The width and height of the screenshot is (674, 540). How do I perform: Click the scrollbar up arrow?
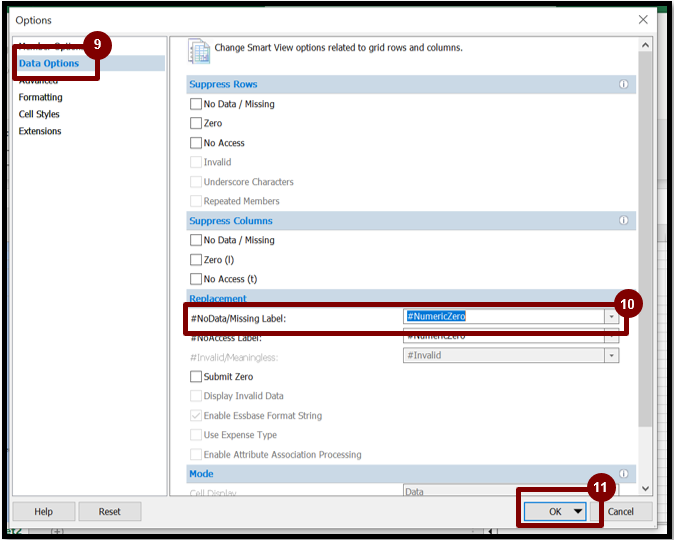tap(645, 45)
